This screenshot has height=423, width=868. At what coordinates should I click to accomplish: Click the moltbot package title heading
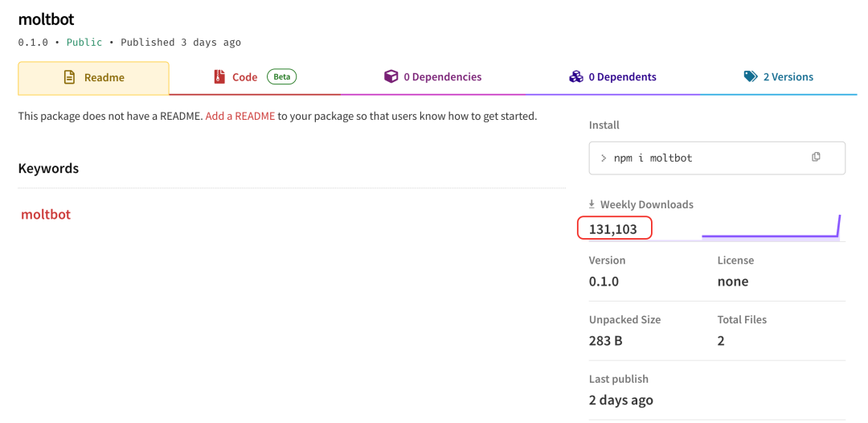coord(46,19)
